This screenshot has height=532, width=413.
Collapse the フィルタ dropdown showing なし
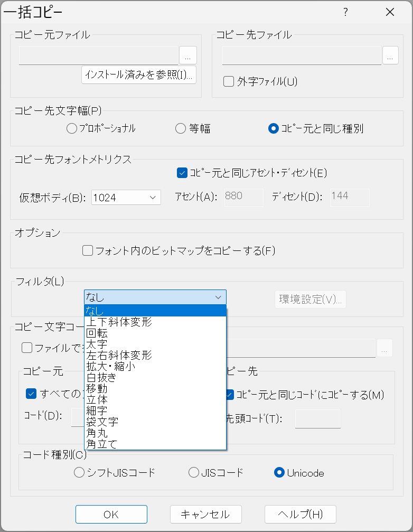155,297
